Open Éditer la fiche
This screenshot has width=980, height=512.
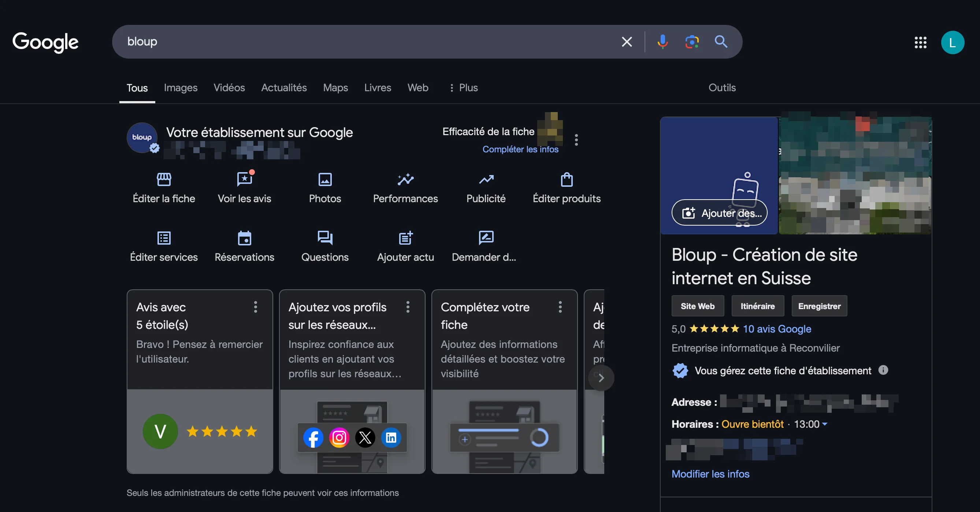coord(164,188)
